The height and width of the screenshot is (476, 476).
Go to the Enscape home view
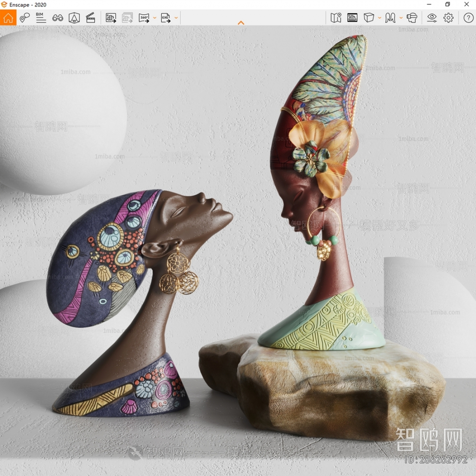[x=8, y=18]
